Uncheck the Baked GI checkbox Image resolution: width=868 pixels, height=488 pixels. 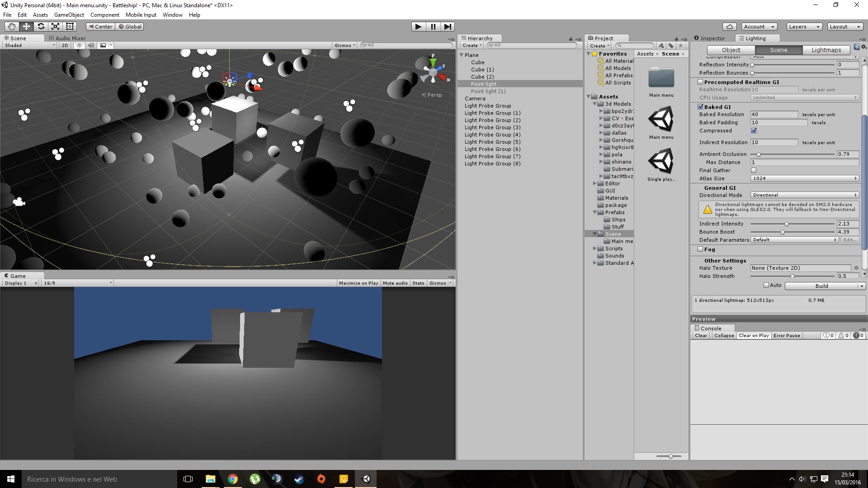[700, 107]
